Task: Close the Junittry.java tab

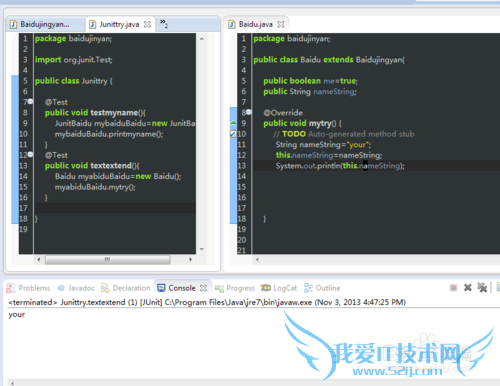Action: point(147,24)
